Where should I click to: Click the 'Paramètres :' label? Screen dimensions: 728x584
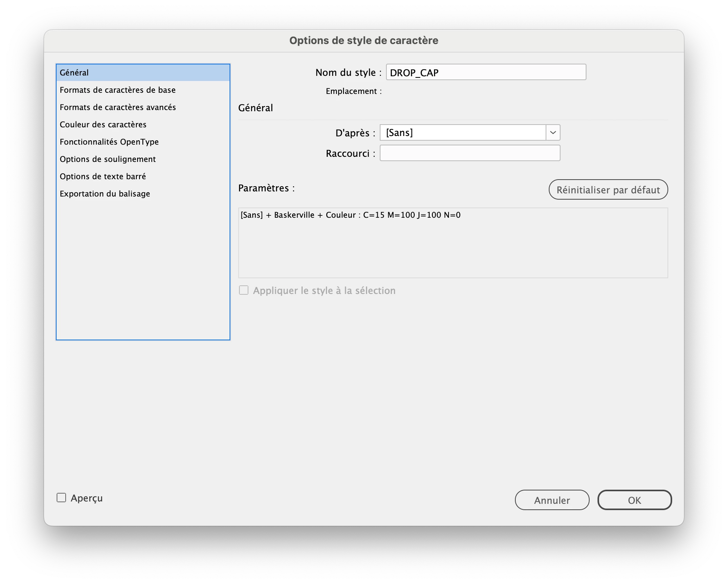pos(267,188)
